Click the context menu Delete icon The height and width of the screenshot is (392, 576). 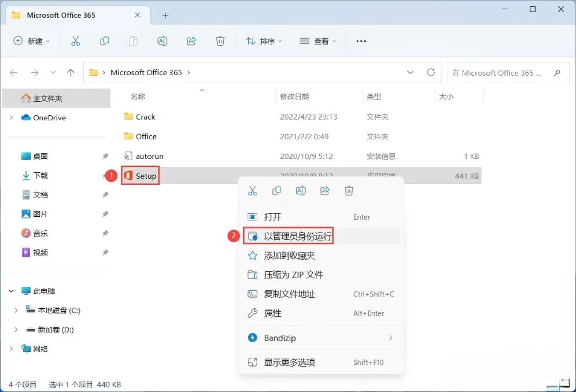tap(349, 191)
